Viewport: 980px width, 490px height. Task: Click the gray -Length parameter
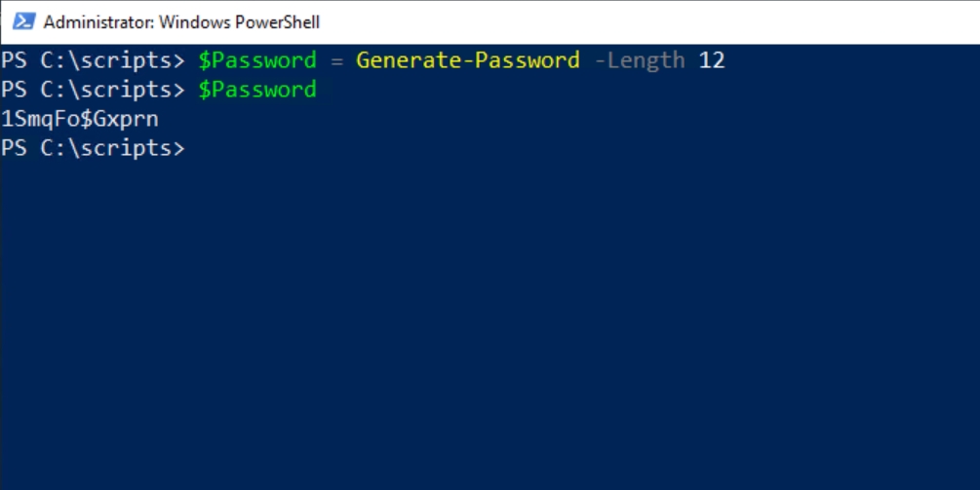click(x=639, y=60)
